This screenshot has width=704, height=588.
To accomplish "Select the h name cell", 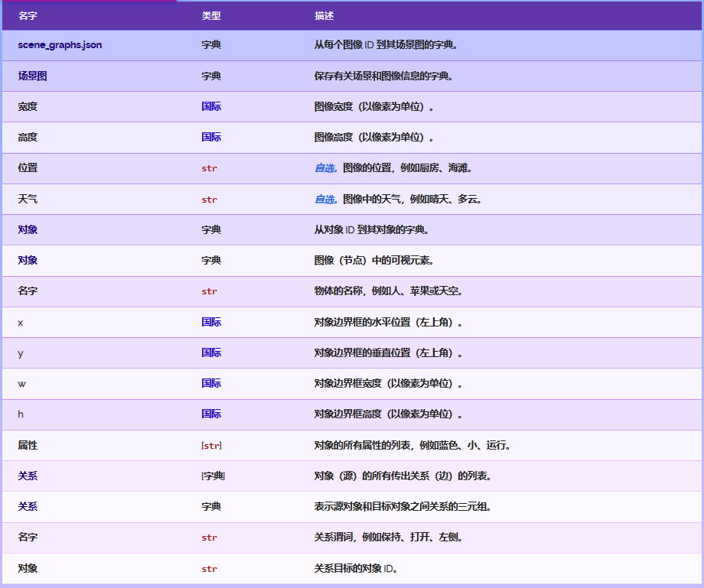I will point(21,414).
